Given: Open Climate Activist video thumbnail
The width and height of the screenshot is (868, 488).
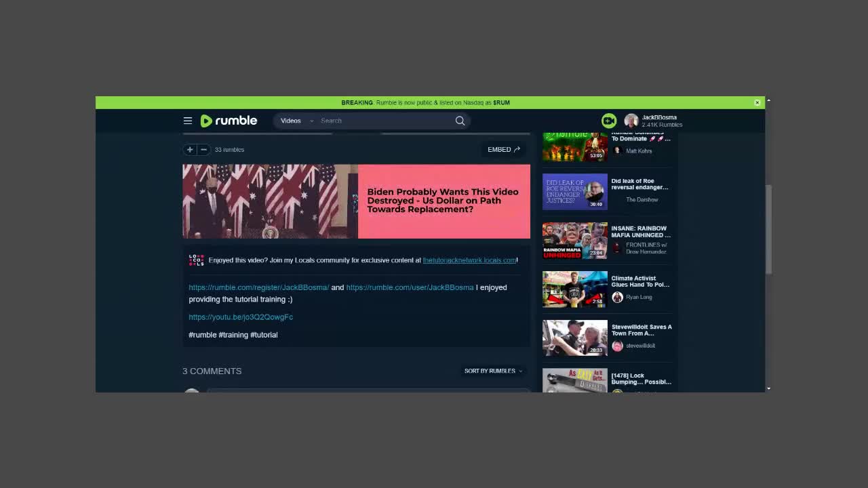Looking at the screenshot, I should 575,289.
